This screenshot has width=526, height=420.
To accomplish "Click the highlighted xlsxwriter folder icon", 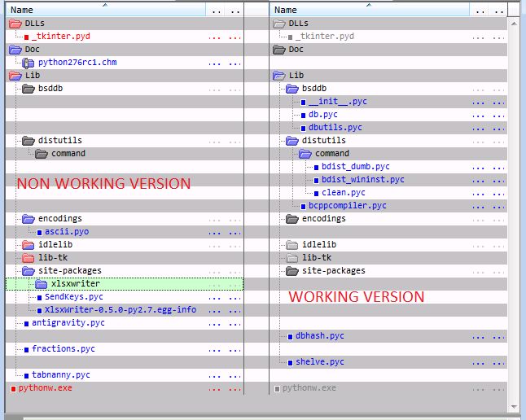I will coord(42,284).
